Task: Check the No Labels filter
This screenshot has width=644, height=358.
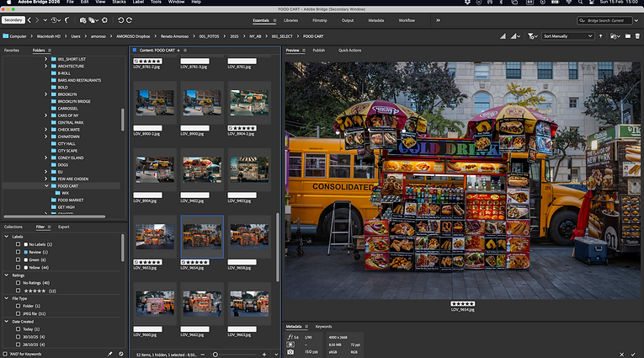Action: pos(18,244)
